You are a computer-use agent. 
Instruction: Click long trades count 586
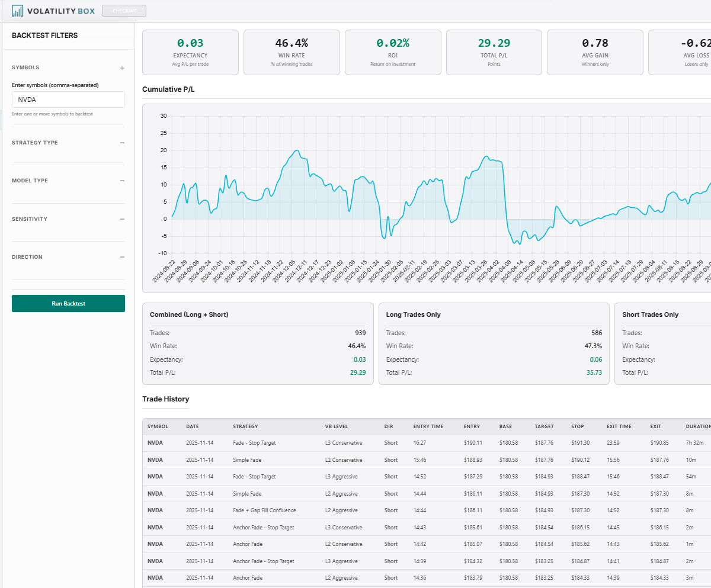[x=597, y=333]
